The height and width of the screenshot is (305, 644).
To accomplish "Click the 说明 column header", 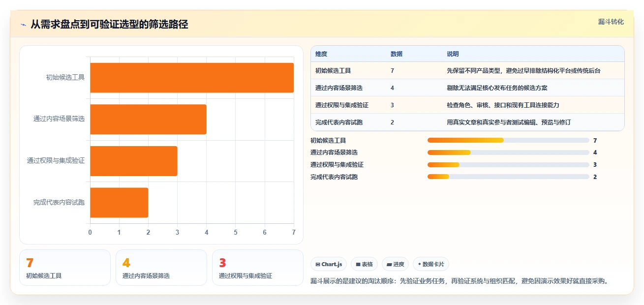I will 453,54.
